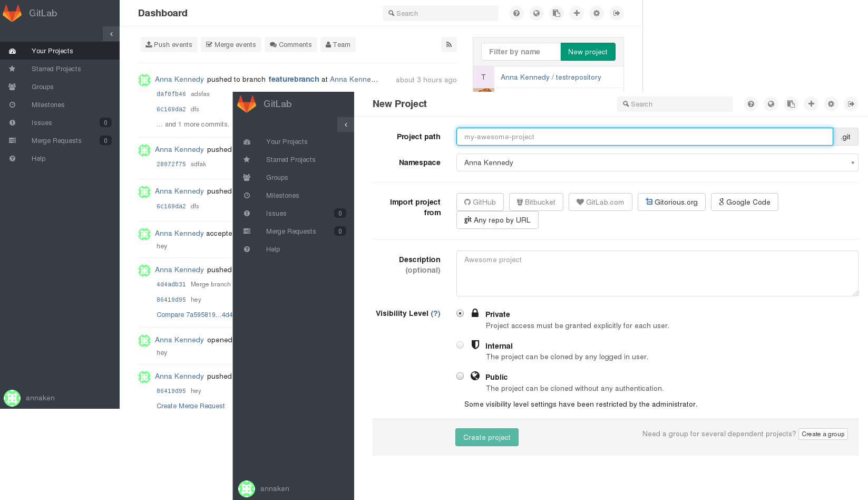
Task: Click the annaken avatar in Dashboard sidebar
Action: pyautogui.click(x=12, y=398)
